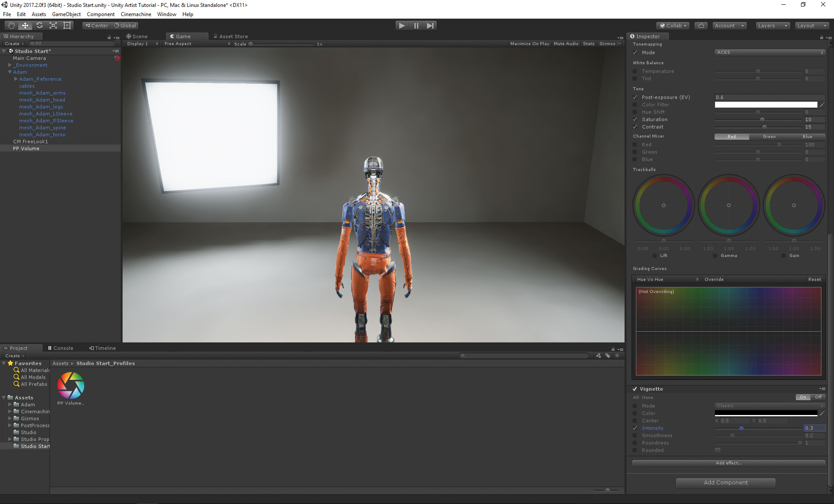Click the Step frame button
The image size is (834, 504).
click(x=430, y=26)
